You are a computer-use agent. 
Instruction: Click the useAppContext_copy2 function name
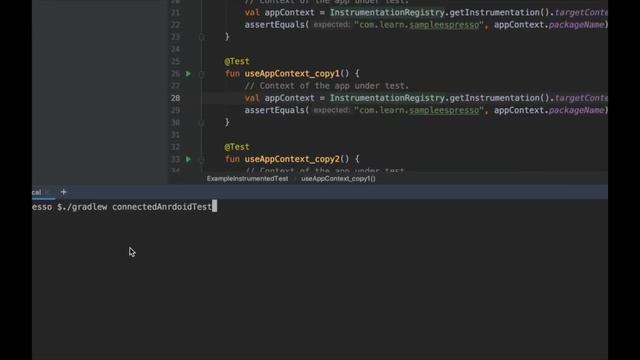[292, 159]
